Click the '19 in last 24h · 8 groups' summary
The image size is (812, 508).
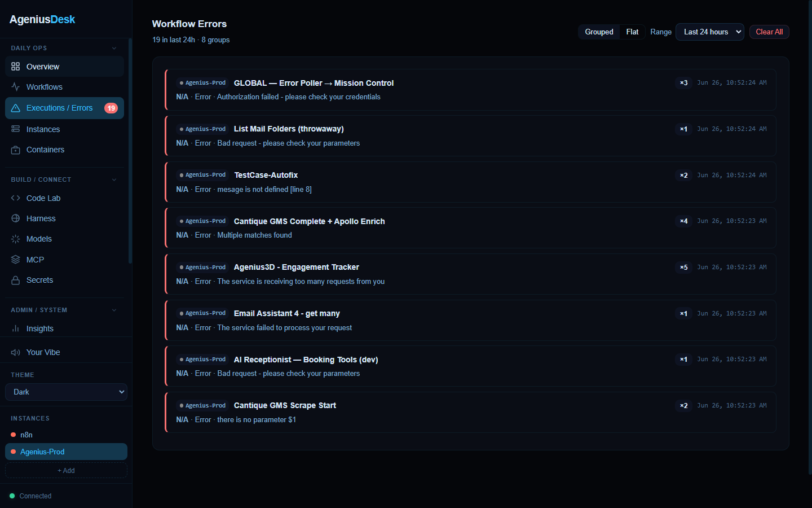pos(191,40)
